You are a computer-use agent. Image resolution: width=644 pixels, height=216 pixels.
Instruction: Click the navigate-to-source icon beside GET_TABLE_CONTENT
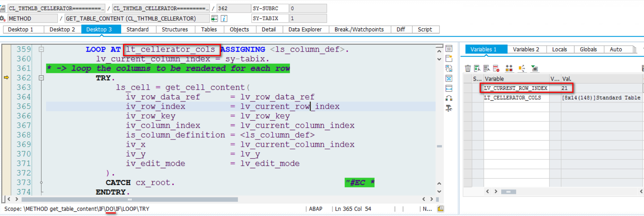[214, 18]
